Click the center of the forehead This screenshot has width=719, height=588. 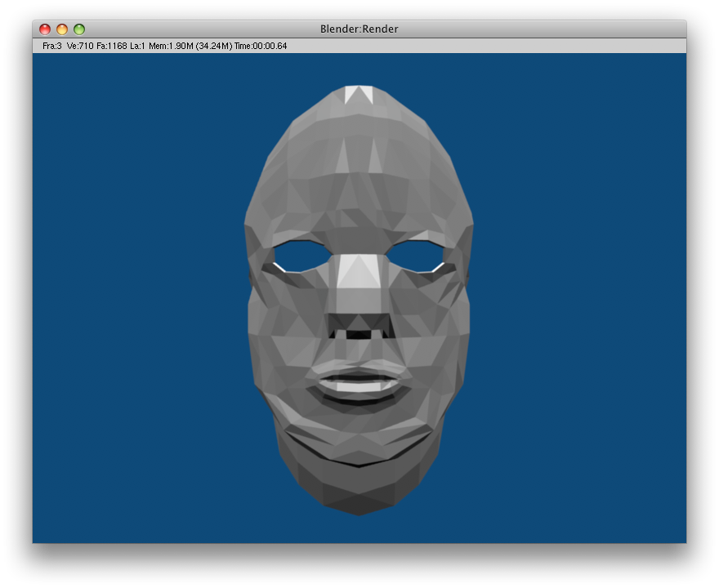(359, 163)
